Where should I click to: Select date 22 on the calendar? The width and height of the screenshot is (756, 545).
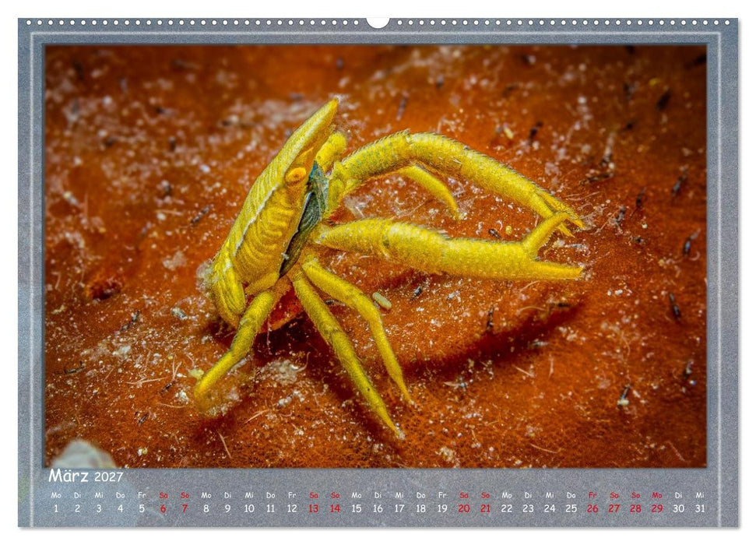pos(507,508)
